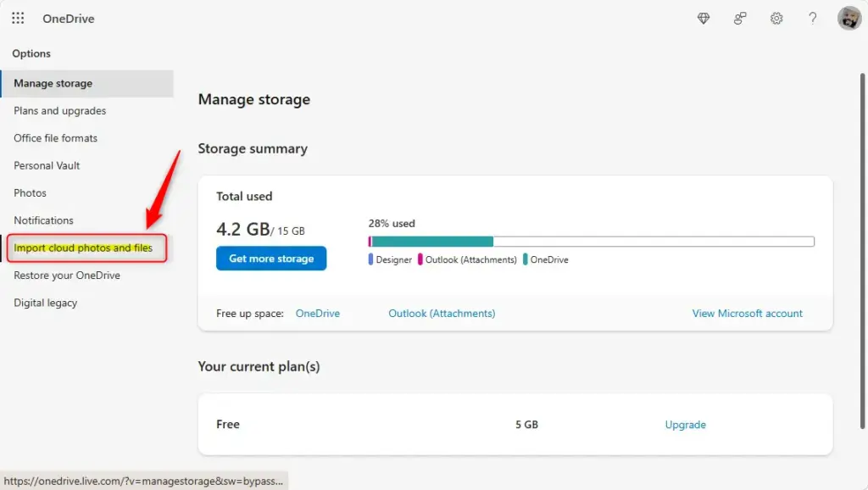Click the Outlook (Attachments) legend color swatch
This screenshot has height=490, width=868.
(x=420, y=259)
